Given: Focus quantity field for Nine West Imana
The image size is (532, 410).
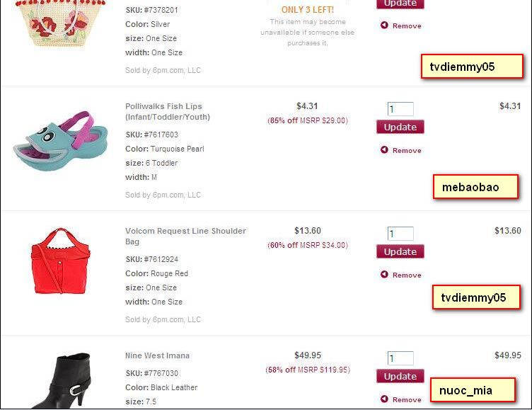Looking at the screenshot, I should (400, 358).
